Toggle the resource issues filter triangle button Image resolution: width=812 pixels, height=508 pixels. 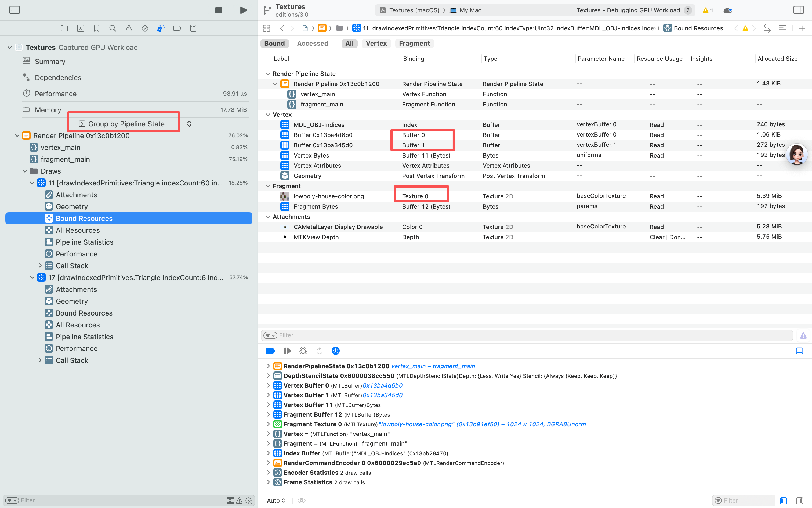(x=803, y=335)
